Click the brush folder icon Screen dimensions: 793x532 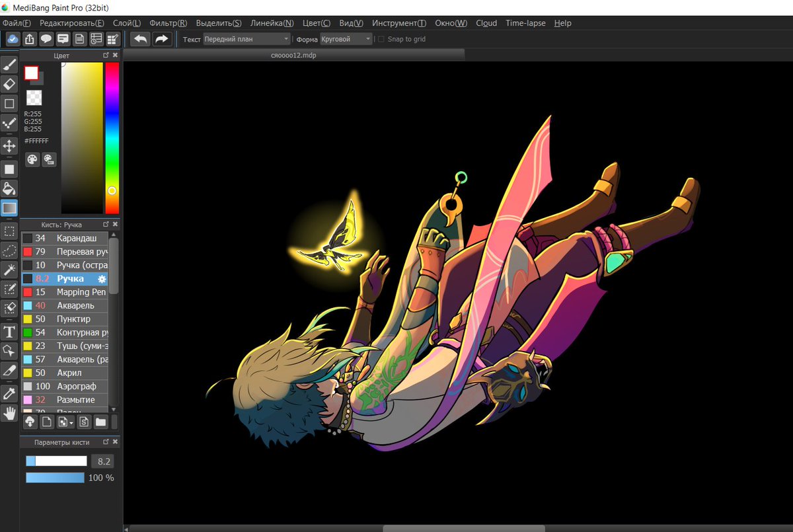100,422
